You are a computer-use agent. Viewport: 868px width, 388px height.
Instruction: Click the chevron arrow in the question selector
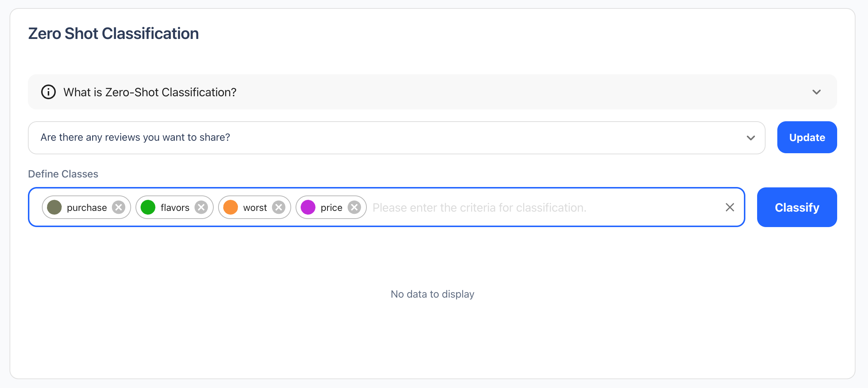[751, 138]
